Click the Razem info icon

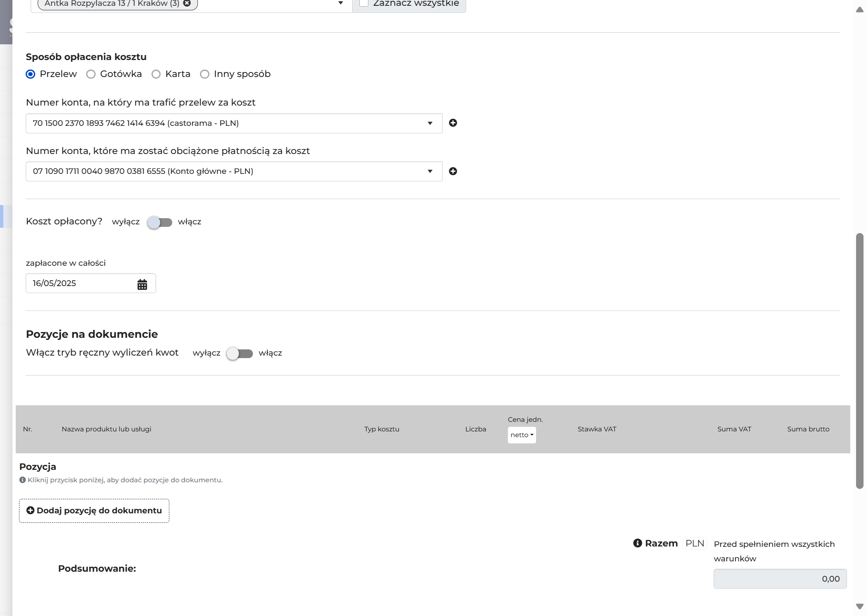click(637, 543)
